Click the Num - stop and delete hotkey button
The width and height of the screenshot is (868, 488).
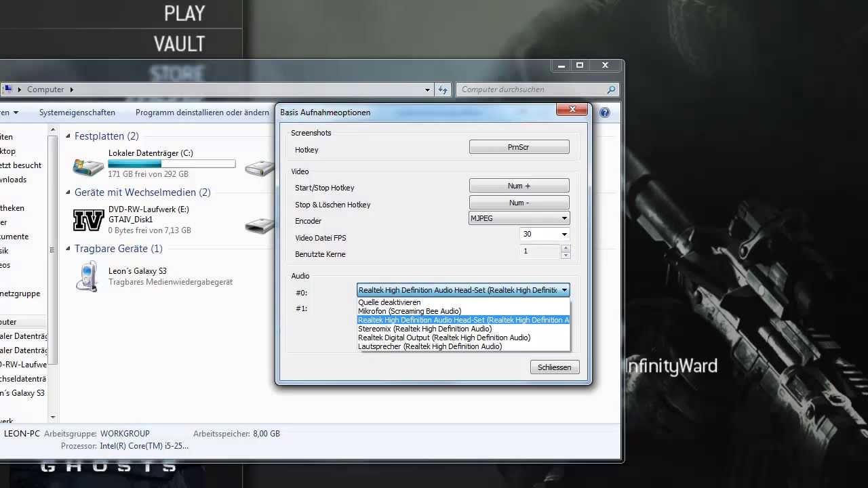[519, 203]
